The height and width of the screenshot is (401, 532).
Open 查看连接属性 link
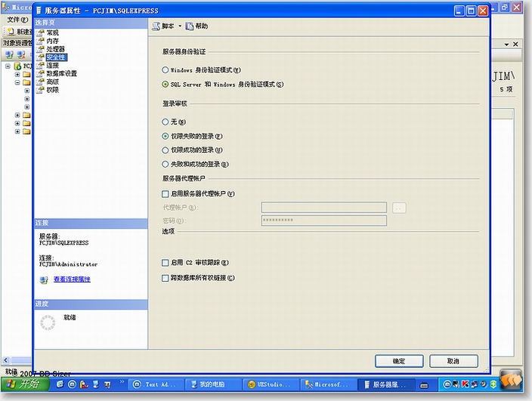[71, 279]
